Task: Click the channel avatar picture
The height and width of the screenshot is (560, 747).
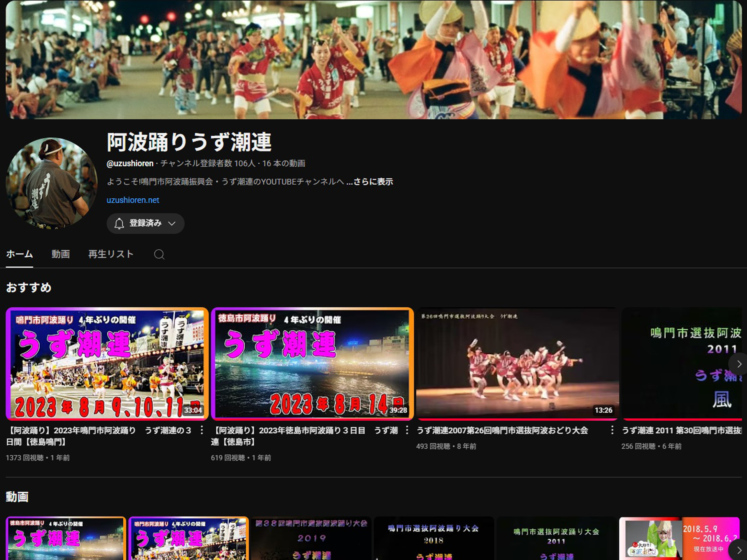Action: pos(52,182)
